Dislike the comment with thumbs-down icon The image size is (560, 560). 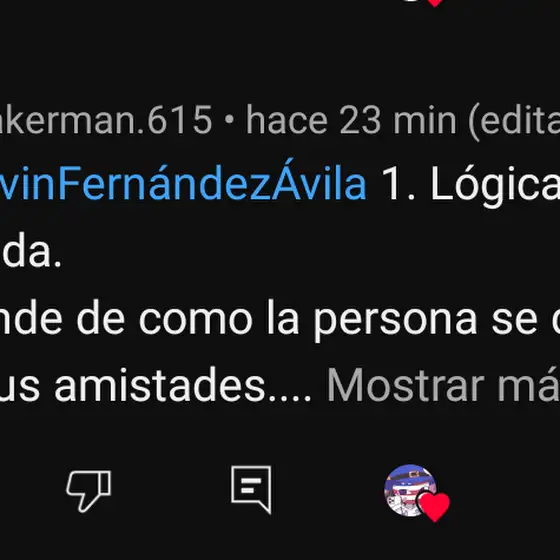coord(89,490)
